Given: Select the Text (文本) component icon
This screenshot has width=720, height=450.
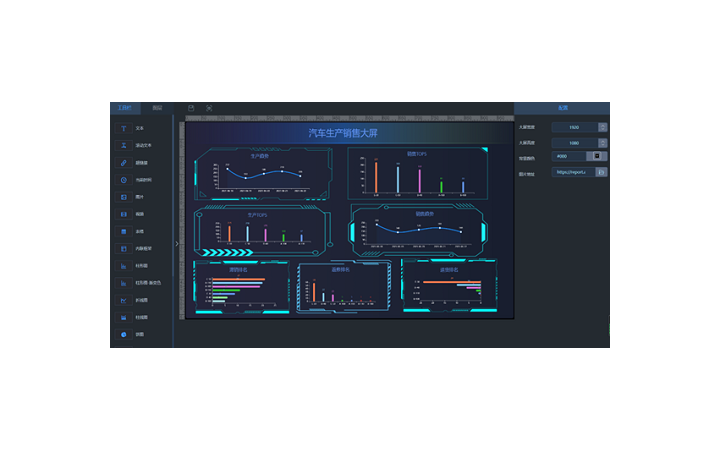Looking at the screenshot, I should [x=124, y=128].
